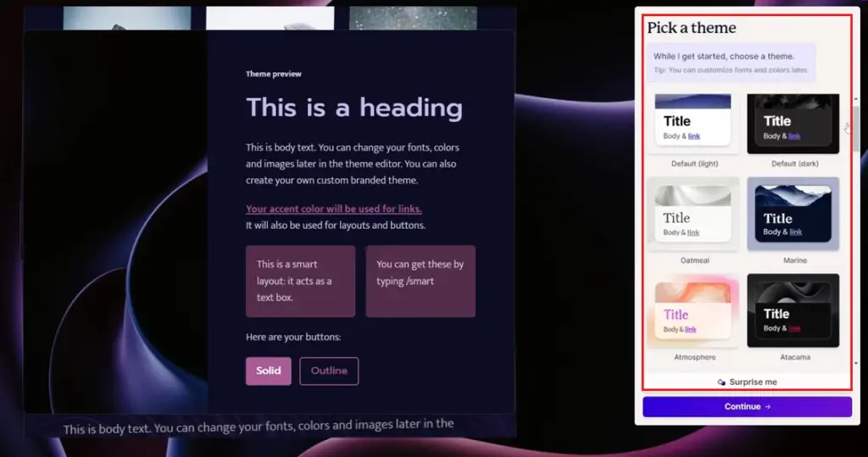Click the theme list scroll up arrow

856,98
